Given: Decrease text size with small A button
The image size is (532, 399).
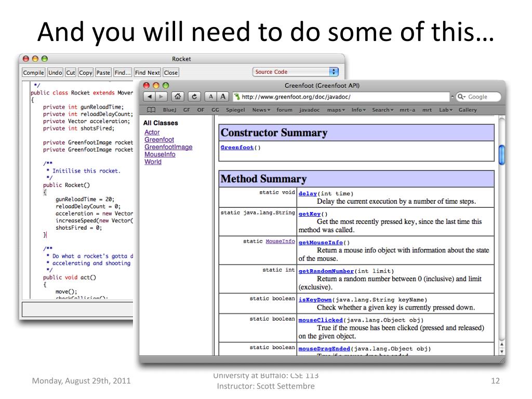Looking at the screenshot, I should click(211, 97).
